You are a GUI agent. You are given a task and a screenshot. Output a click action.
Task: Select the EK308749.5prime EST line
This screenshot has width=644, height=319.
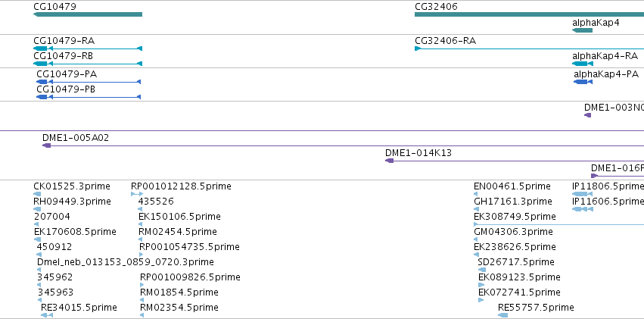pyautogui.click(x=559, y=224)
